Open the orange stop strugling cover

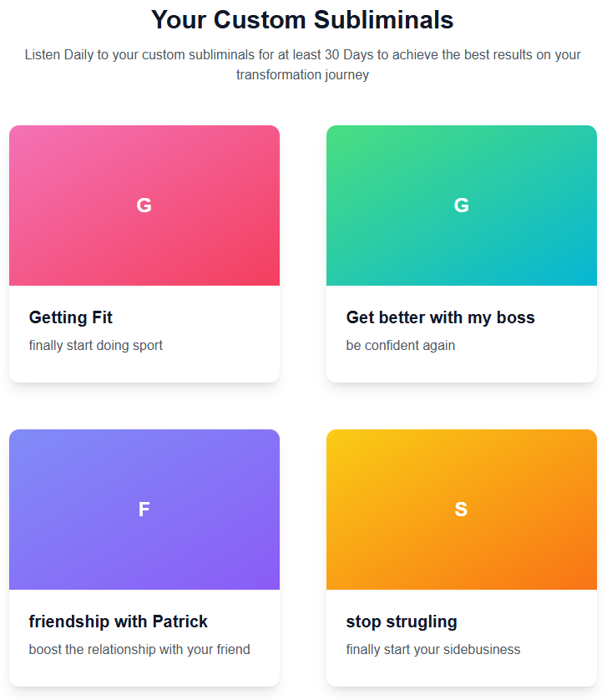click(x=462, y=510)
